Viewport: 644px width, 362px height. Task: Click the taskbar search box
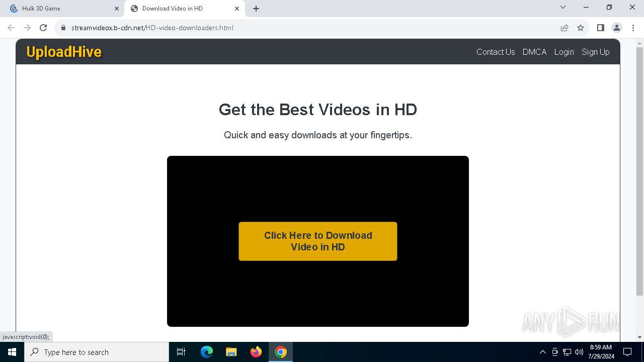click(97, 352)
